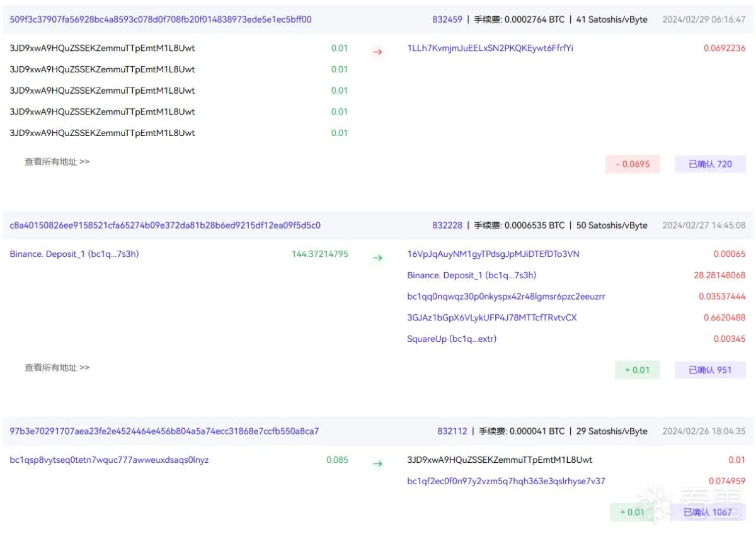Open output address 1LLh7KvmjmJuEELxSN2PKQKEywt6FfrfYi
Image resolution: width=756 pixels, height=539 pixels.
coord(490,48)
